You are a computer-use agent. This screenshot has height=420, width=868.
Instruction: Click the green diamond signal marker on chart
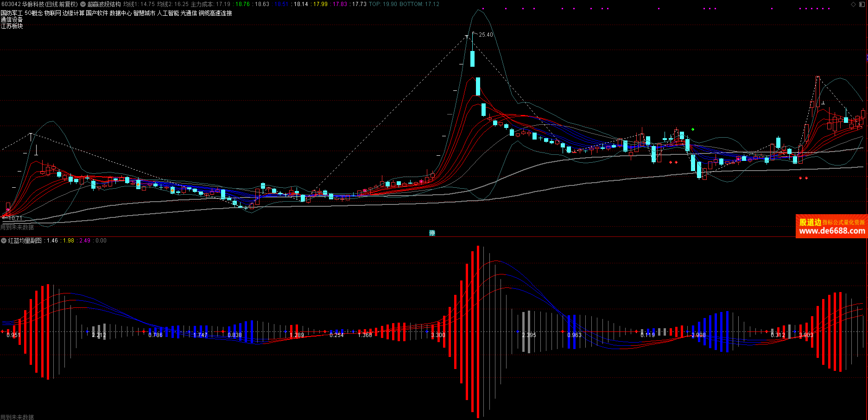(693, 129)
